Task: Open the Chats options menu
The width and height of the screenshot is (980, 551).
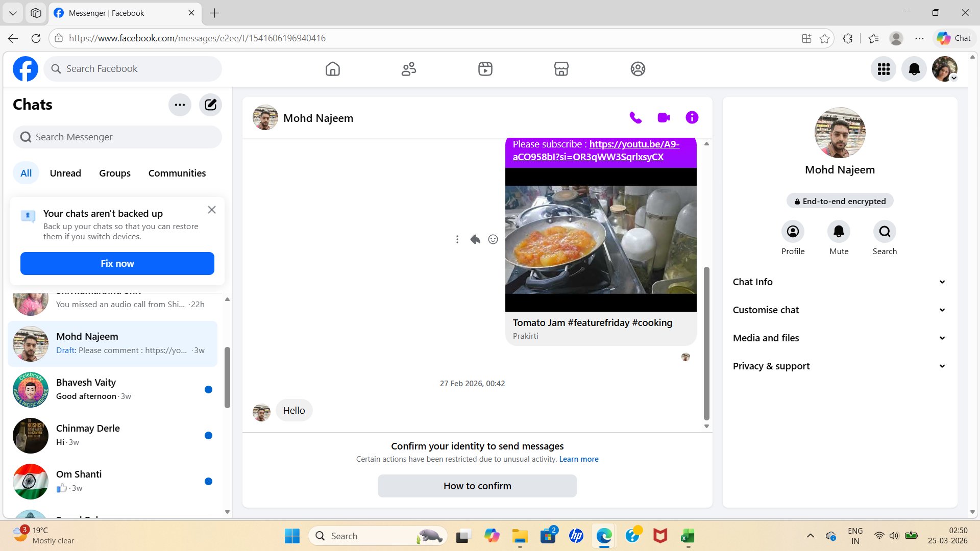Action: pos(180,105)
